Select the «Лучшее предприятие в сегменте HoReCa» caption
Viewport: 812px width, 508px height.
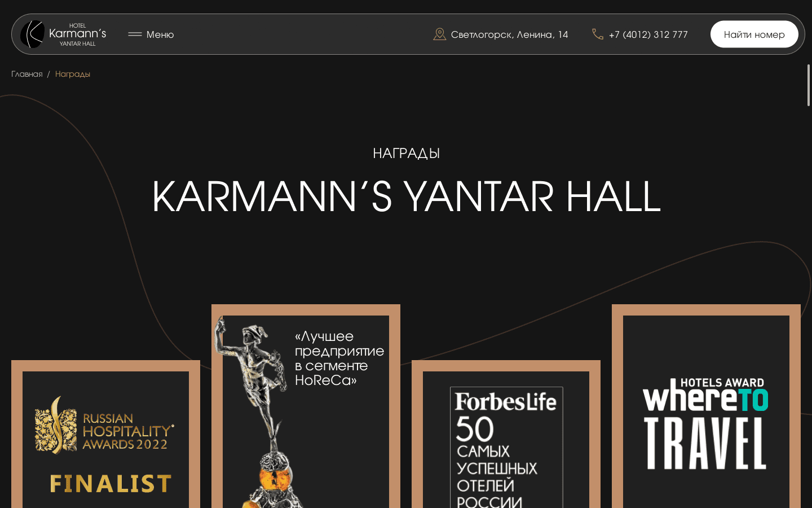[x=339, y=358]
